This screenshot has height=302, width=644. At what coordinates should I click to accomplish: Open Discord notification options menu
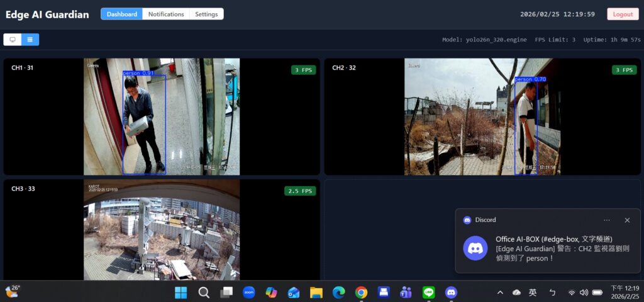(607, 220)
